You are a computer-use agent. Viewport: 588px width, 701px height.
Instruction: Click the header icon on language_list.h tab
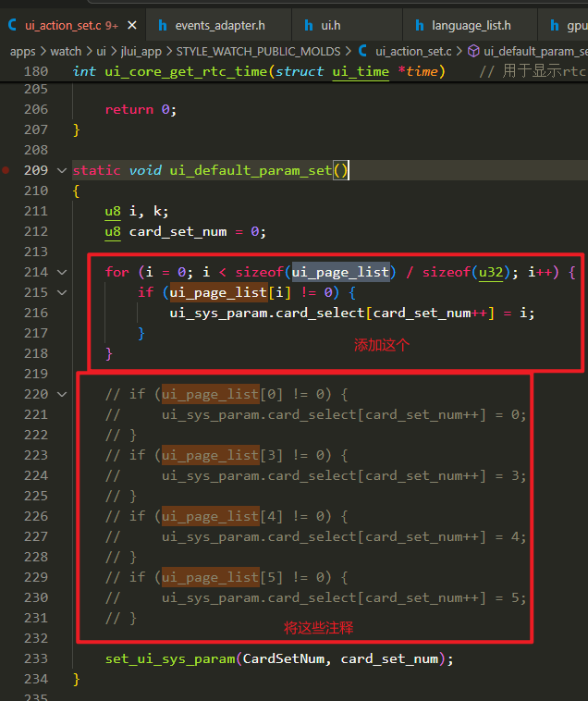click(419, 26)
